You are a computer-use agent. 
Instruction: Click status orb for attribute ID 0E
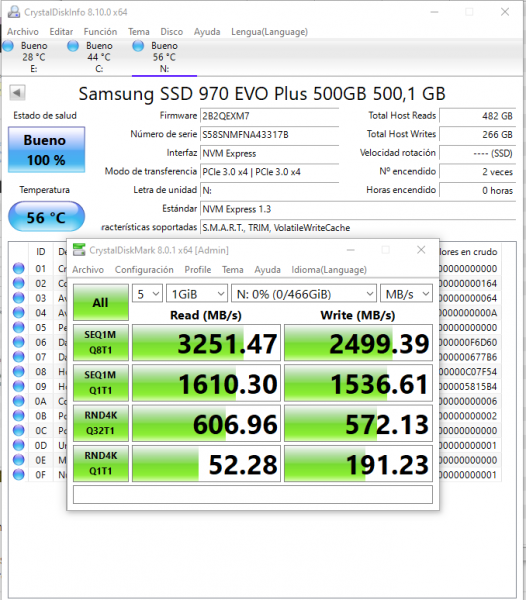18,460
